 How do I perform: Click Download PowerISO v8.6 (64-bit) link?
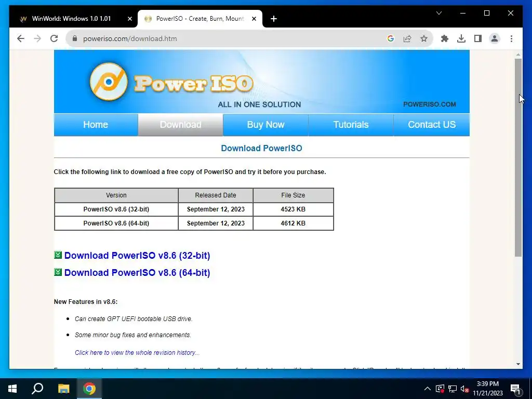pos(137,273)
